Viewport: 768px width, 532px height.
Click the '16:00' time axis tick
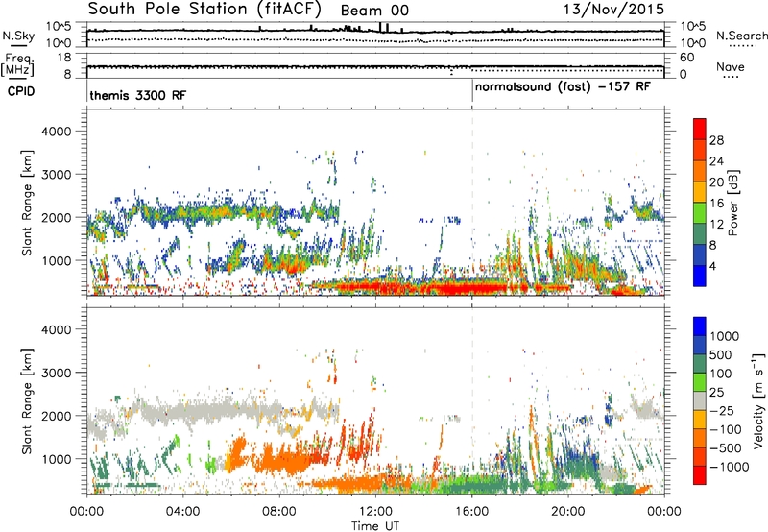471,512
